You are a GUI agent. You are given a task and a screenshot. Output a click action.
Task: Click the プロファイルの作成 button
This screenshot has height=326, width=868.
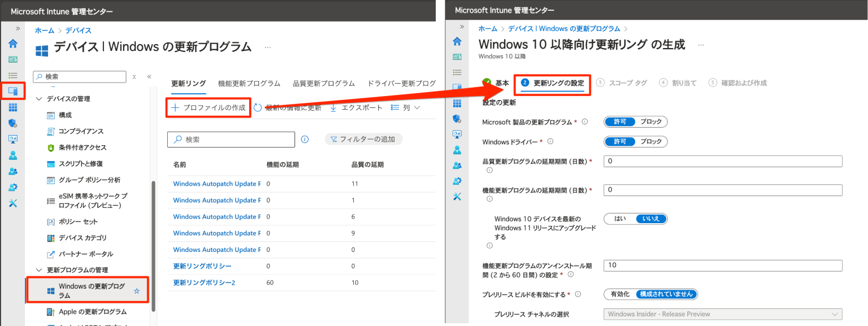tap(208, 106)
